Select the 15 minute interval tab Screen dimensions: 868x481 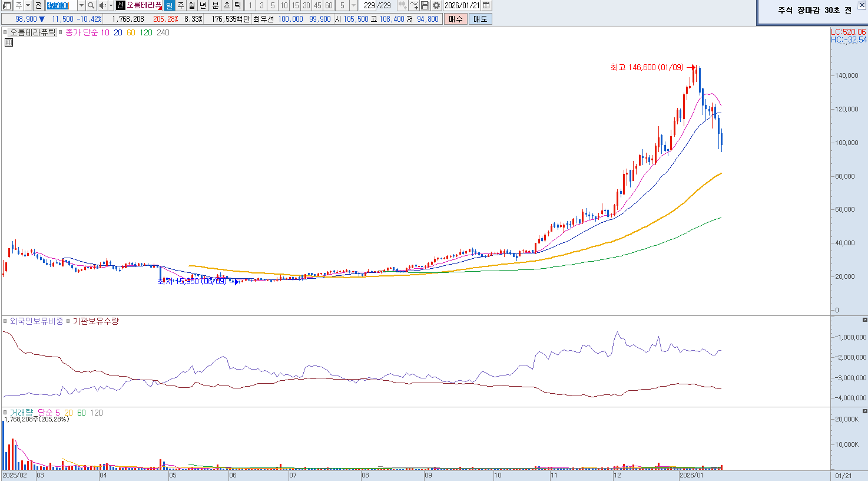point(295,5)
